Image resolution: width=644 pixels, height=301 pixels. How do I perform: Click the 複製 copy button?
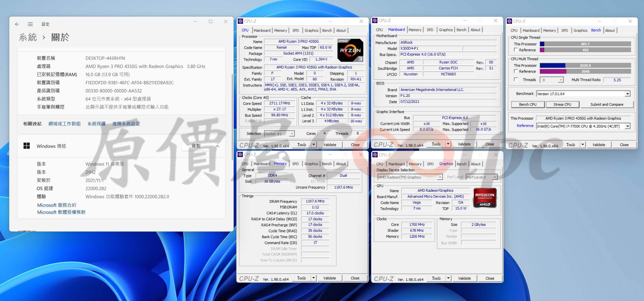[196, 146]
